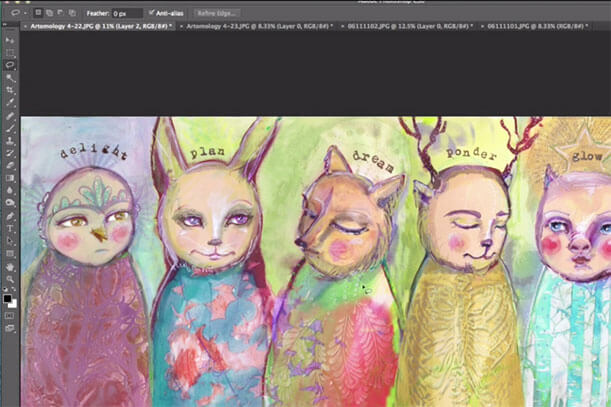Switch to 06111101.JPG document tab
Viewport: 611px width, 407px height.
pyautogui.click(x=537, y=26)
